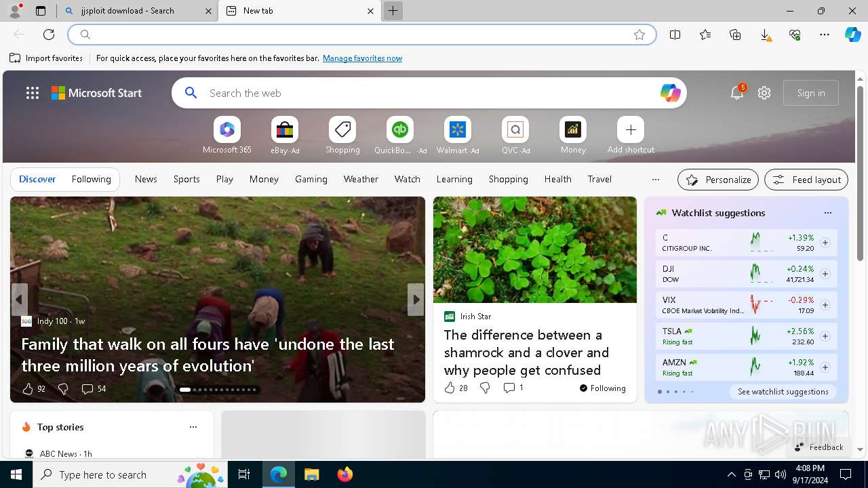Screen dimensions: 868x488
Task: Dislike the shamrock article
Action: 485,388
